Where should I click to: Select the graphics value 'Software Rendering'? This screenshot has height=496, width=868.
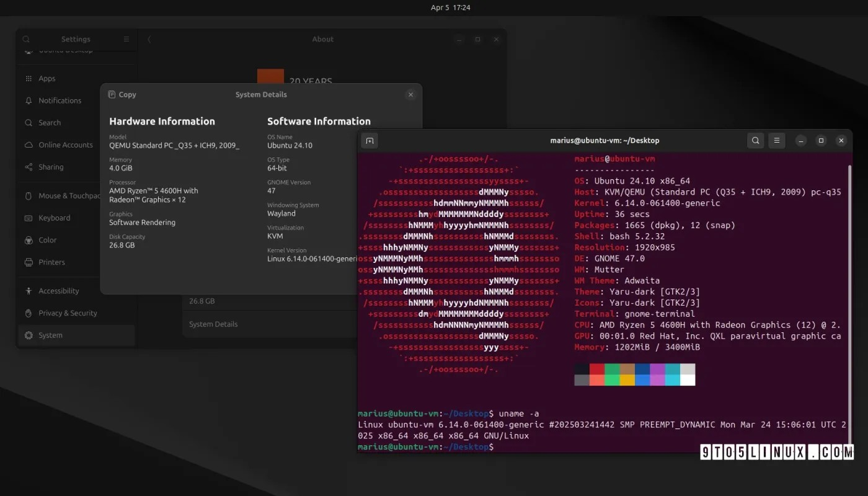tap(142, 223)
